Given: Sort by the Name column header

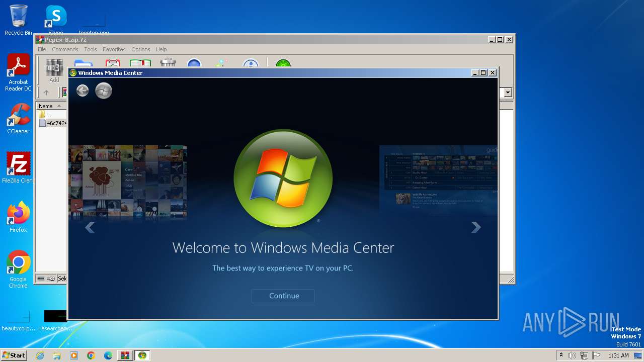Looking at the screenshot, I should point(51,106).
